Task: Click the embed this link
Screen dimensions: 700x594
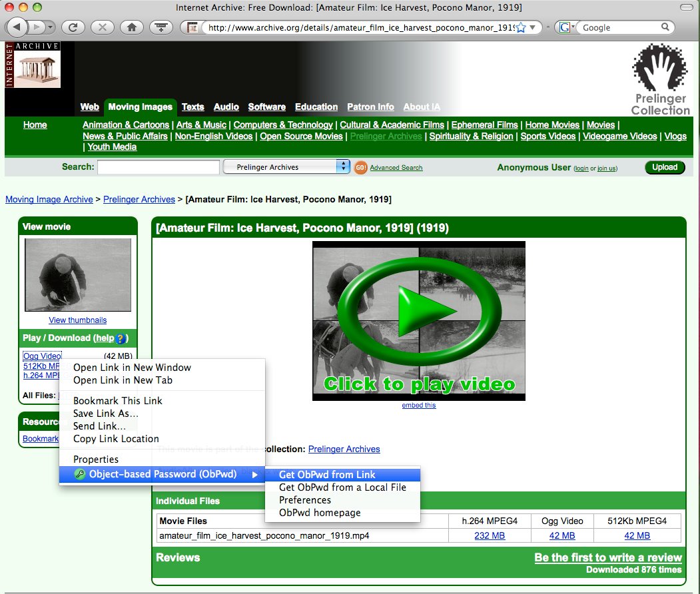Action: pos(419,406)
